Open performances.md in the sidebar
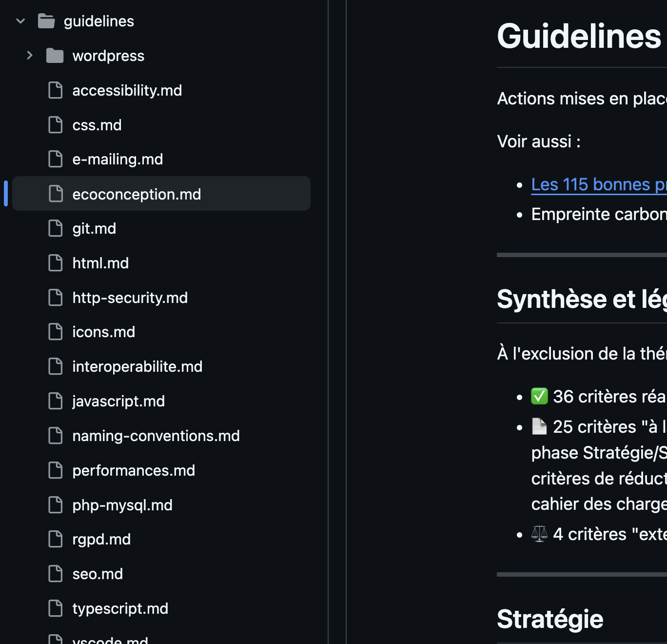 pyautogui.click(x=134, y=470)
